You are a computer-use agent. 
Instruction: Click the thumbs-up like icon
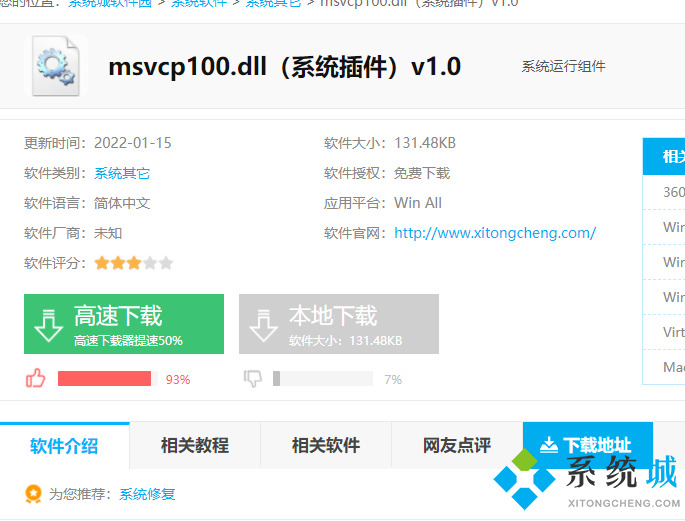[x=35, y=378]
